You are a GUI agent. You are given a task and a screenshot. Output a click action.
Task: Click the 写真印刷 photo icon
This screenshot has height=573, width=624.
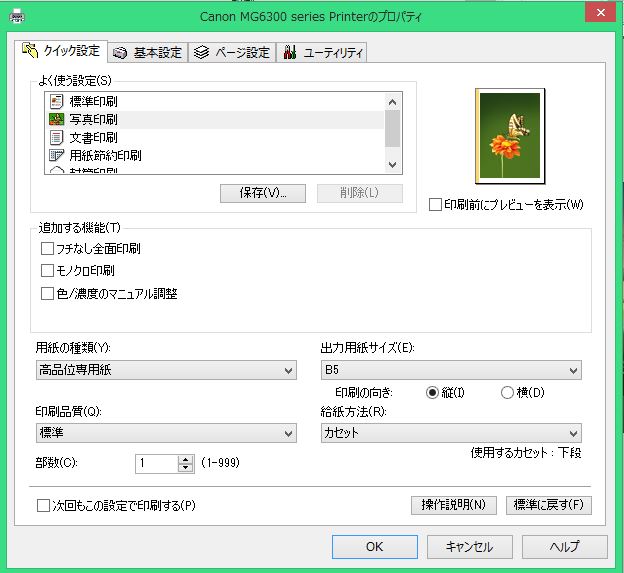point(57,119)
